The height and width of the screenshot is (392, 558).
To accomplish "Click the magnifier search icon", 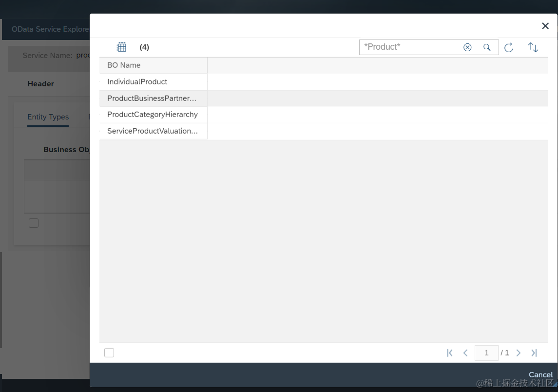I will click(x=487, y=47).
